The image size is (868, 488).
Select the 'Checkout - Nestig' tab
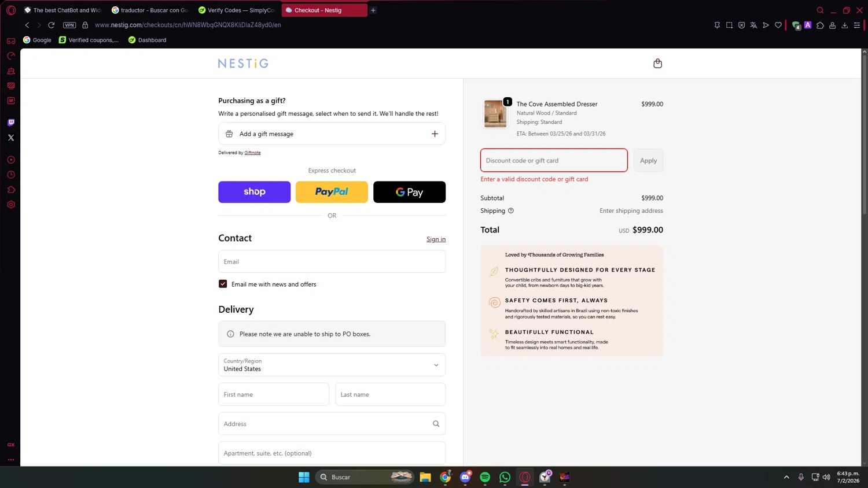click(x=324, y=10)
